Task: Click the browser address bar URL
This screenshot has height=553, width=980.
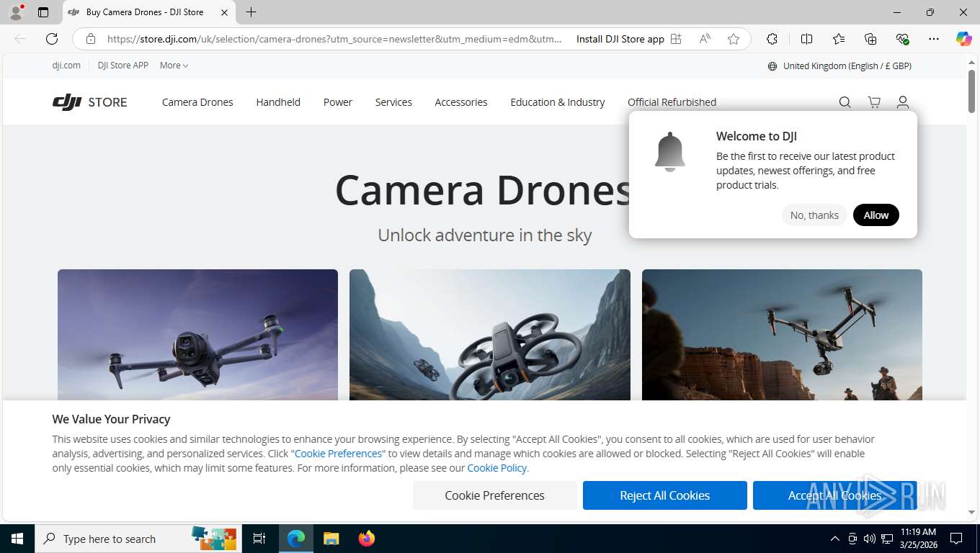Action: point(334,39)
